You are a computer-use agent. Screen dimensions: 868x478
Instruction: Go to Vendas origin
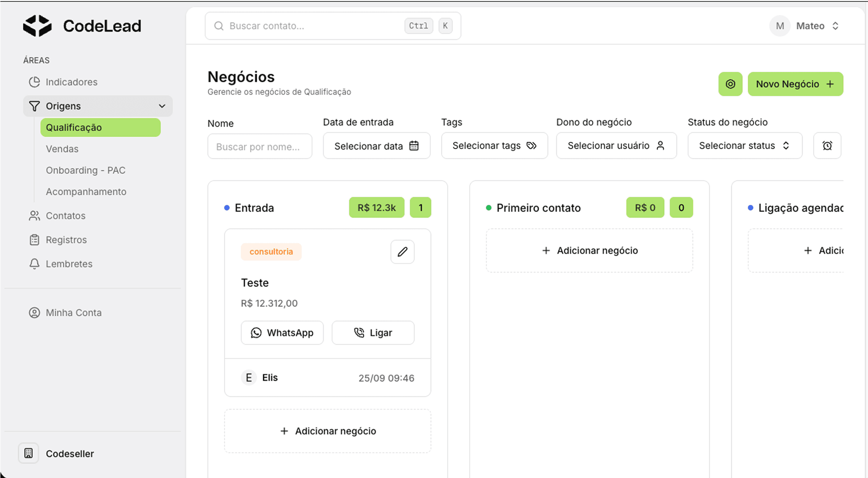[62, 149]
